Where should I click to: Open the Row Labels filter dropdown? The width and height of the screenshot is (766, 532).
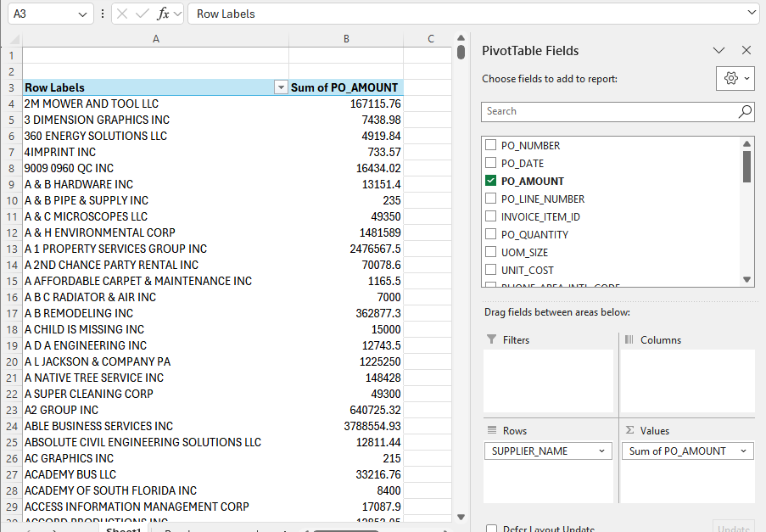pyautogui.click(x=280, y=87)
